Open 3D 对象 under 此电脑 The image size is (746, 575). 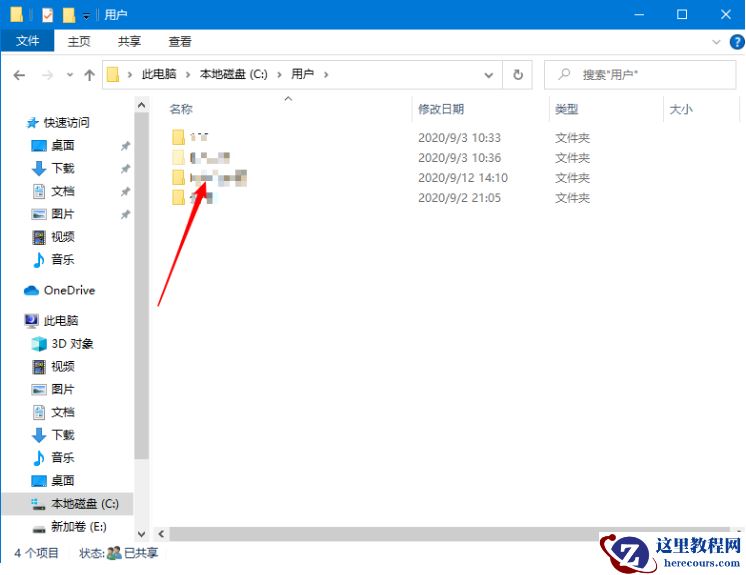(62, 343)
